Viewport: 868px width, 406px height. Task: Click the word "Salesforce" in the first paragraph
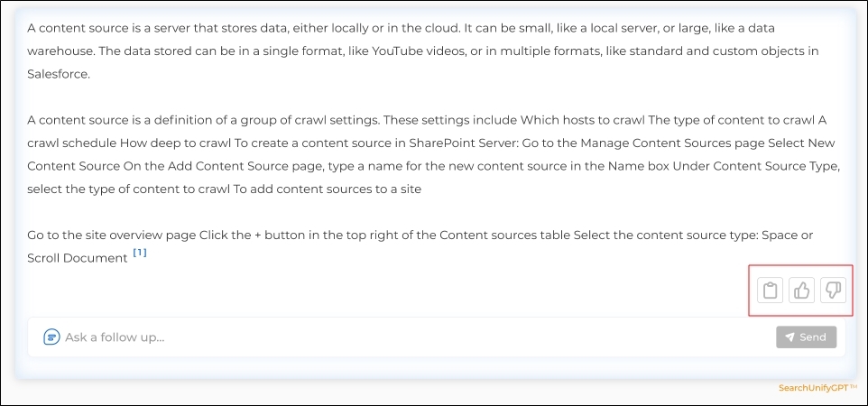[58, 74]
